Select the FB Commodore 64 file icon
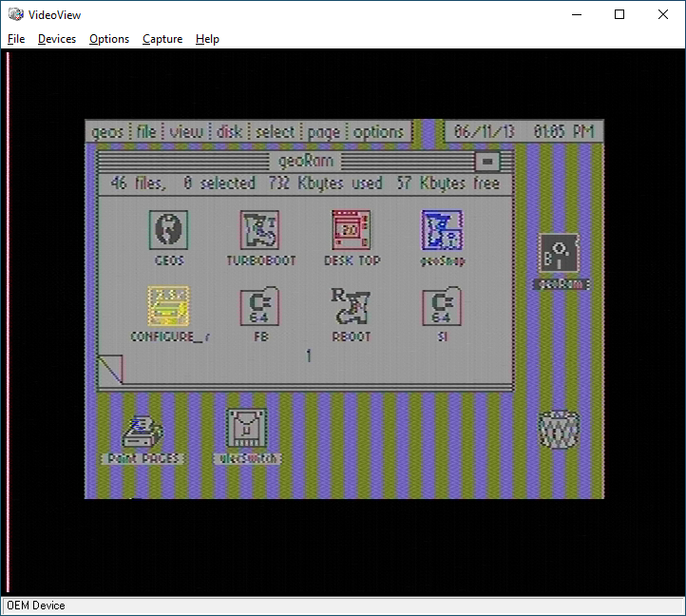The image size is (686, 616). tap(260, 306)
